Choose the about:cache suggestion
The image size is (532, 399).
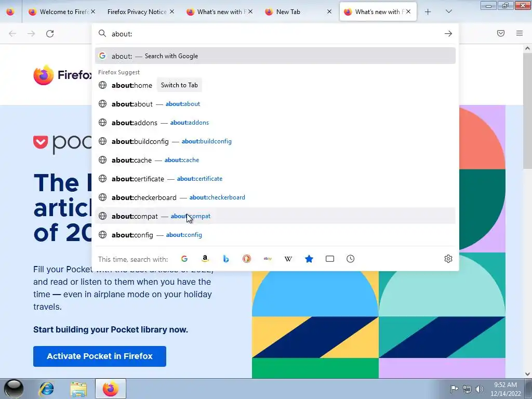[275, 160]
